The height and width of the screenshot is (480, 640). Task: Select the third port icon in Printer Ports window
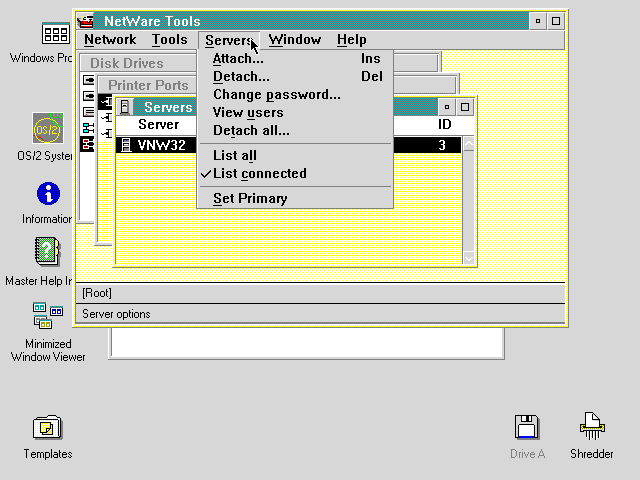tap(107, 133)
